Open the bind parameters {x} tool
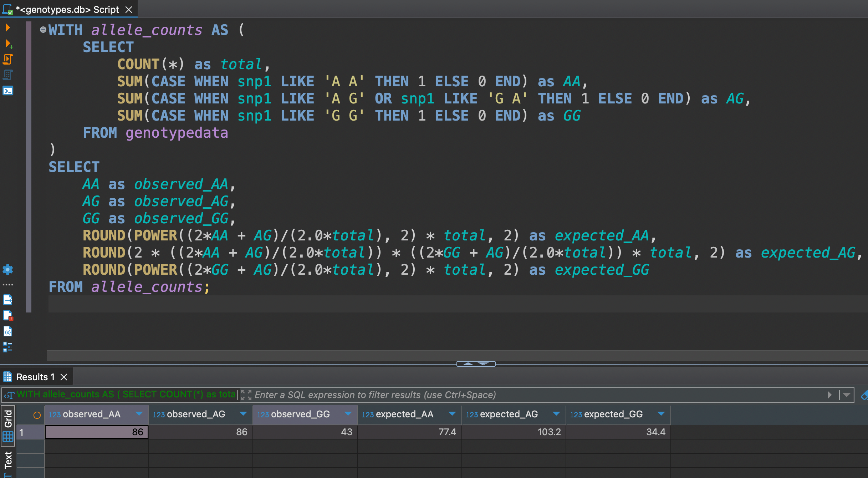Screen dimensions: 868x478 point(8,331)
